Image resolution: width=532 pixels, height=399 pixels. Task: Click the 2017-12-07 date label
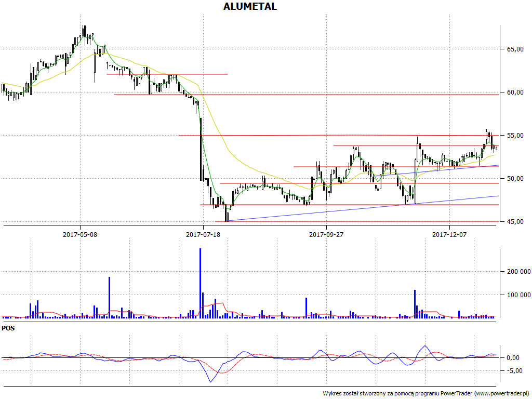click(x=449, y=234)
